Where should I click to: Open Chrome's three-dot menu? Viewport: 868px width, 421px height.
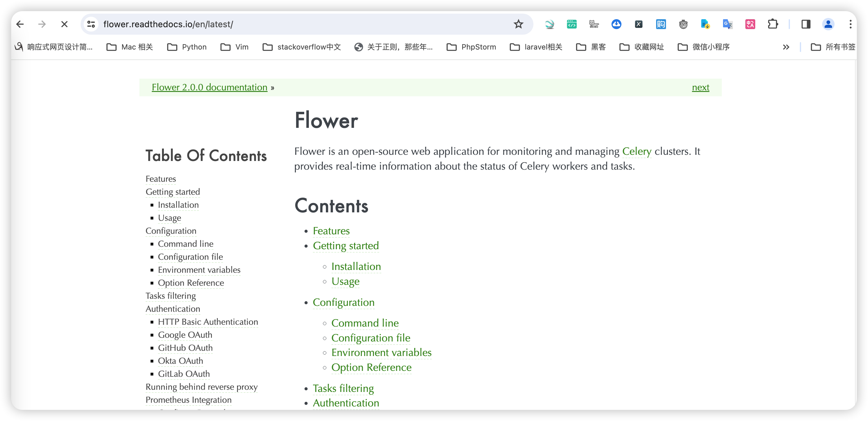(x=850, y=24)
